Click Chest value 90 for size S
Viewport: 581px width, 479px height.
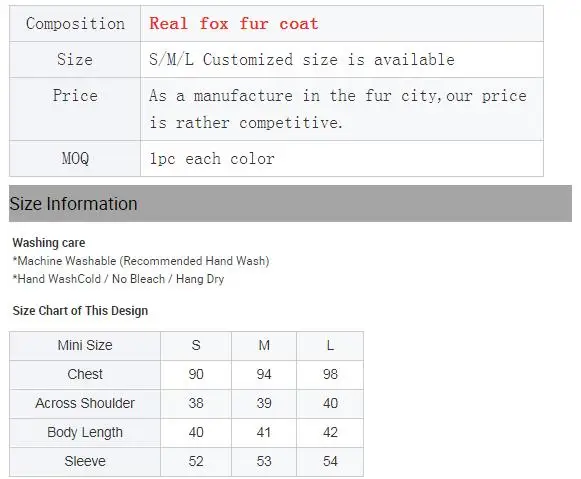tap(196, 375)
